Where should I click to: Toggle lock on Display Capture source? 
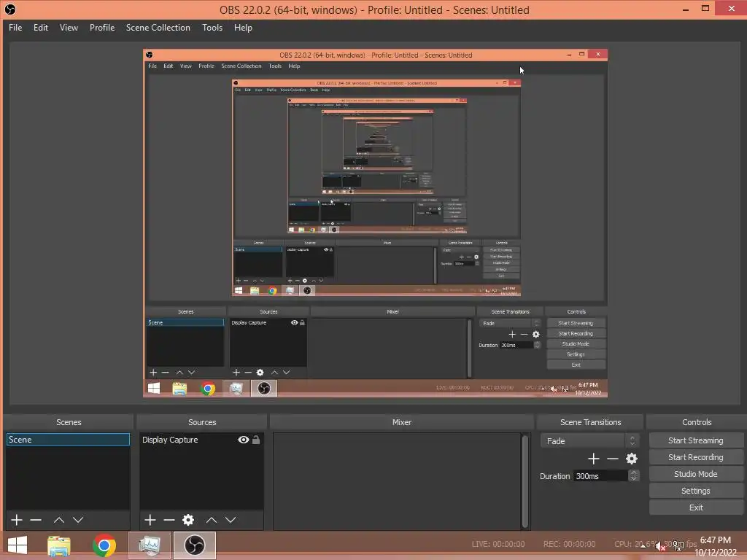[256, 440]
